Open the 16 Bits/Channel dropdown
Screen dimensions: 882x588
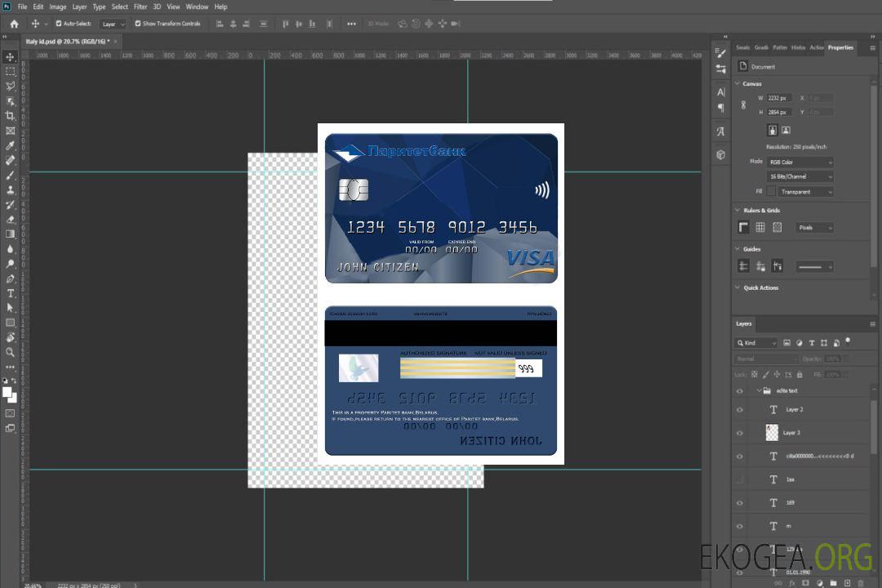pos(800,176)
